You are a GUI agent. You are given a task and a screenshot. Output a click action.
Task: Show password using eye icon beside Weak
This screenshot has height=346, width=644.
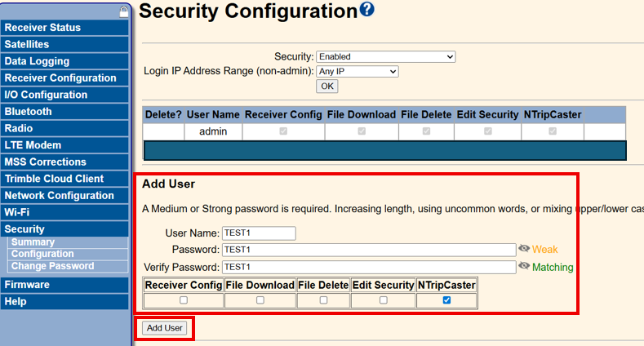click(524, 249)
